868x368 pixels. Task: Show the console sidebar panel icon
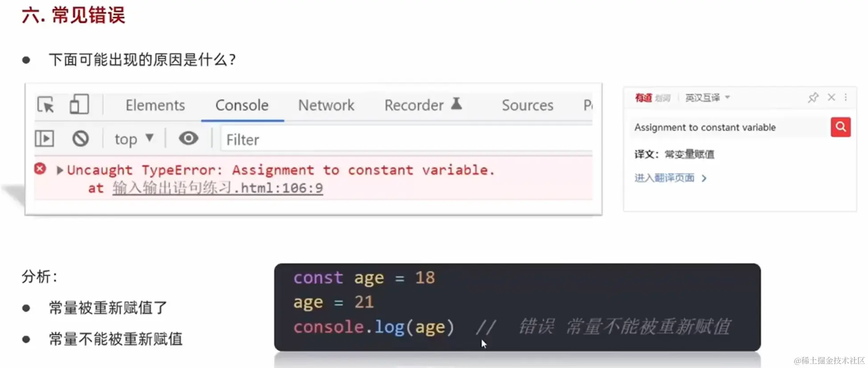click(45, 139)
